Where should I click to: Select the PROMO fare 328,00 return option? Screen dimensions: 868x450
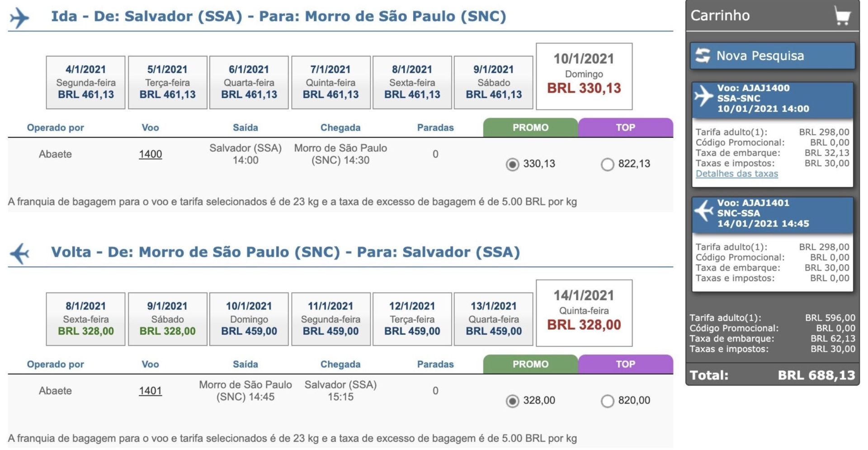(x=512, y=401)
